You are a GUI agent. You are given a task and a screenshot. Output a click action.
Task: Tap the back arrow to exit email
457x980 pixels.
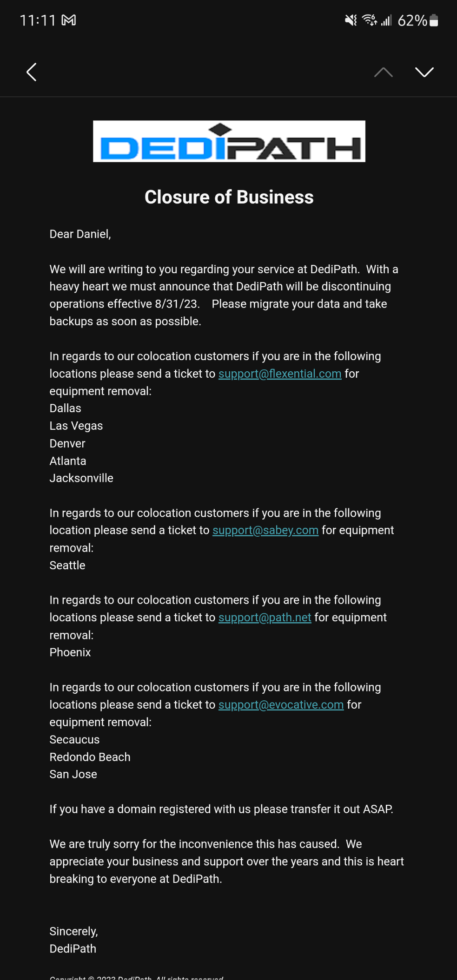pos(32,72)
